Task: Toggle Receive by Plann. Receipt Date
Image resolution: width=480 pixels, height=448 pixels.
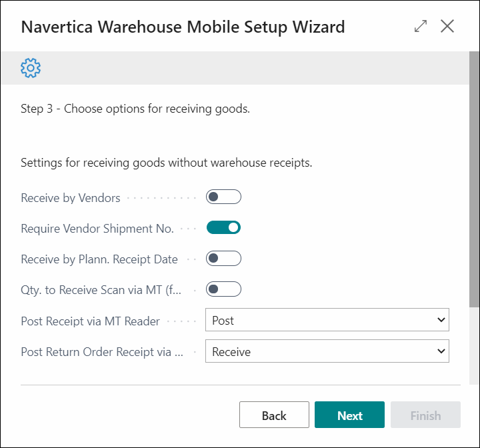Action: pos(223,259)
